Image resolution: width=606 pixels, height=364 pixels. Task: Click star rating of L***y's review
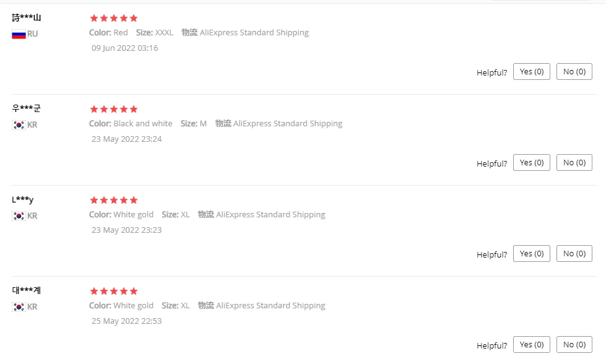[x=114, y=200]
